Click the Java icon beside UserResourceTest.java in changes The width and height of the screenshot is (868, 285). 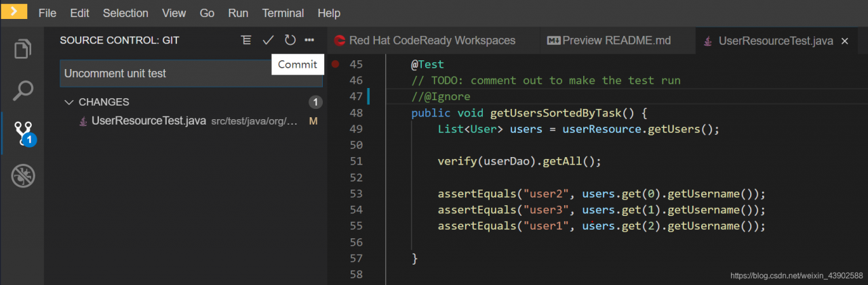pyautogui.click(x=83, y=121)
